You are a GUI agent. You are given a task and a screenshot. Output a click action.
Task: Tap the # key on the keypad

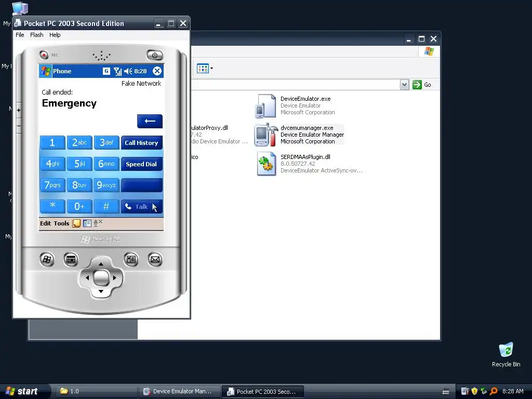coord(107,206)
